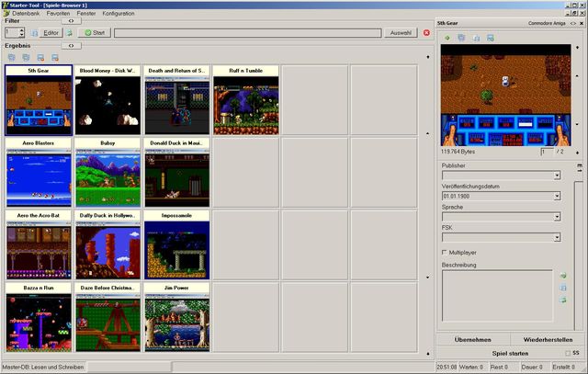Screen dimensions: 588x374
Task: Open the Datenbank menu
Action: 26,13
